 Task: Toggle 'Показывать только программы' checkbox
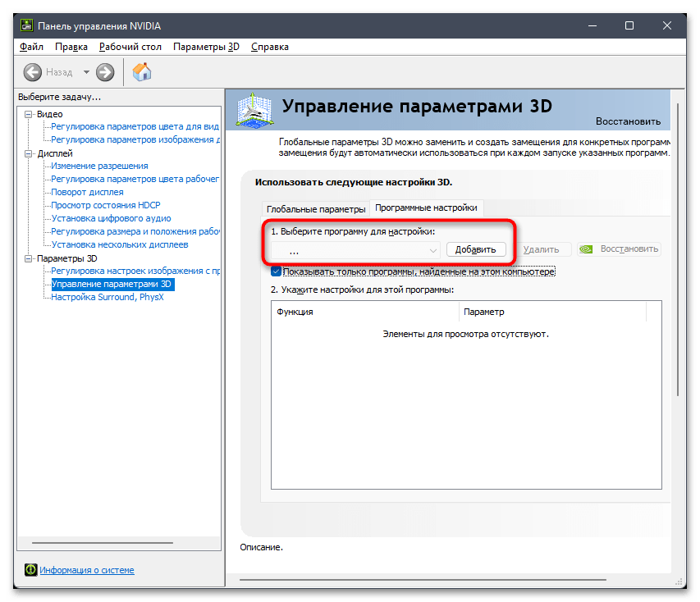277,271
